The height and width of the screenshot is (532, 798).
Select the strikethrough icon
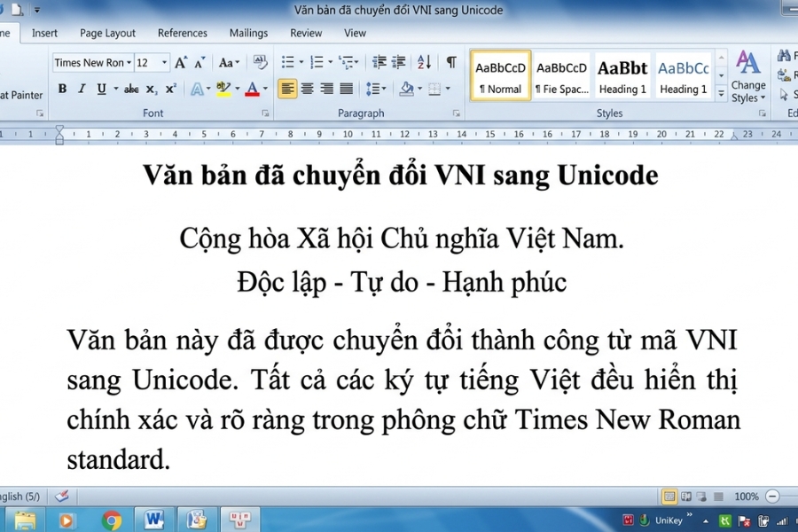coord(131,89)
